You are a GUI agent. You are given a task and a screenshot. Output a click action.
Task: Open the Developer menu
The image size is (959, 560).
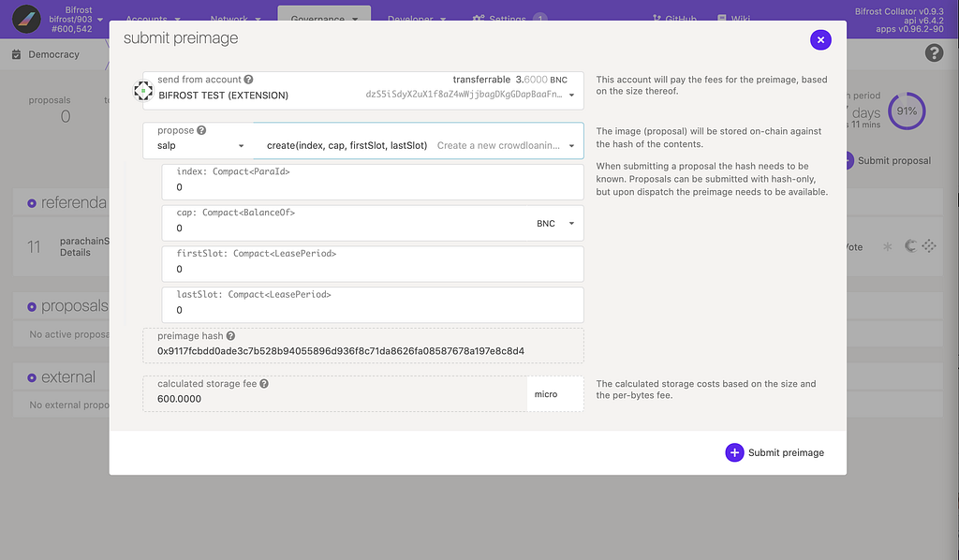coord(417,19)
